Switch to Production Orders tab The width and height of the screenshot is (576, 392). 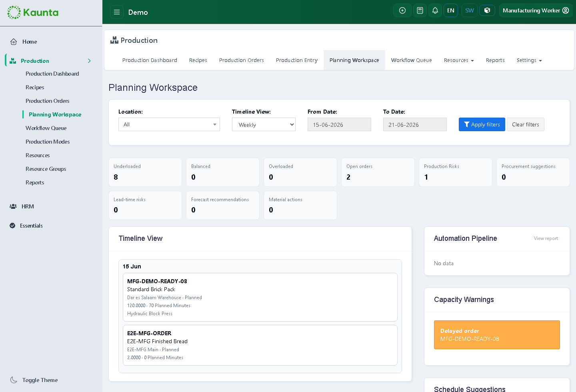pos(242,60)
